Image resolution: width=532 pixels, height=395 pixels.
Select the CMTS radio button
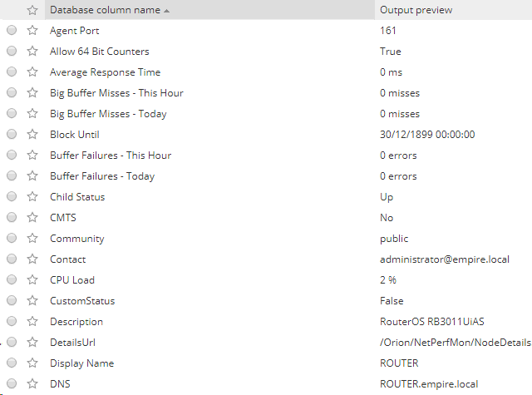point(12,218)
